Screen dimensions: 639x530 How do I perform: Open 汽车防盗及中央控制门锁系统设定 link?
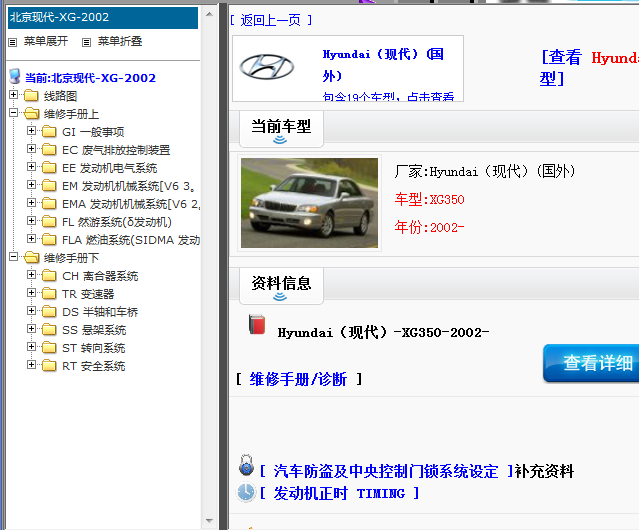pyautogui.click(x=386, y=471)
